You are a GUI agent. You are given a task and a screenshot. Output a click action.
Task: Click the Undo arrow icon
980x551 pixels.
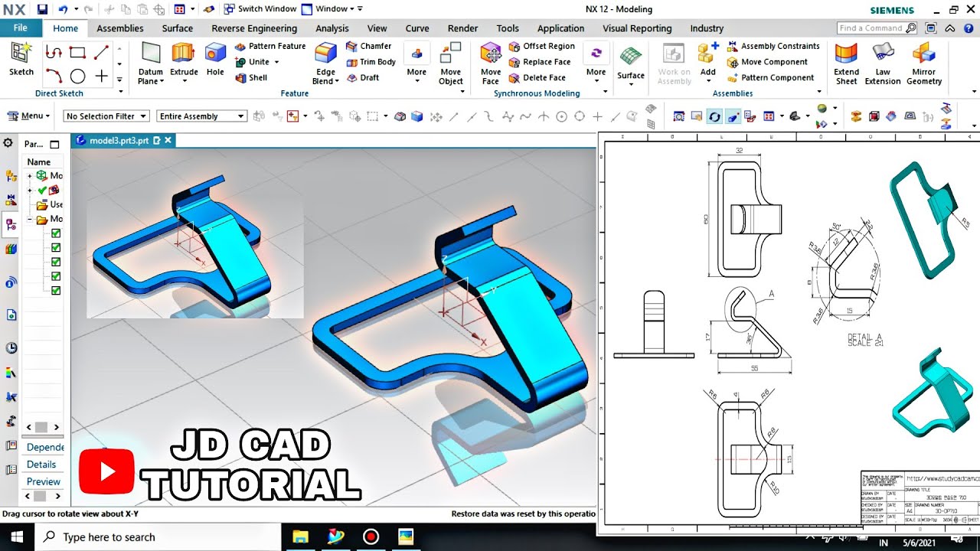pos(62,9)
